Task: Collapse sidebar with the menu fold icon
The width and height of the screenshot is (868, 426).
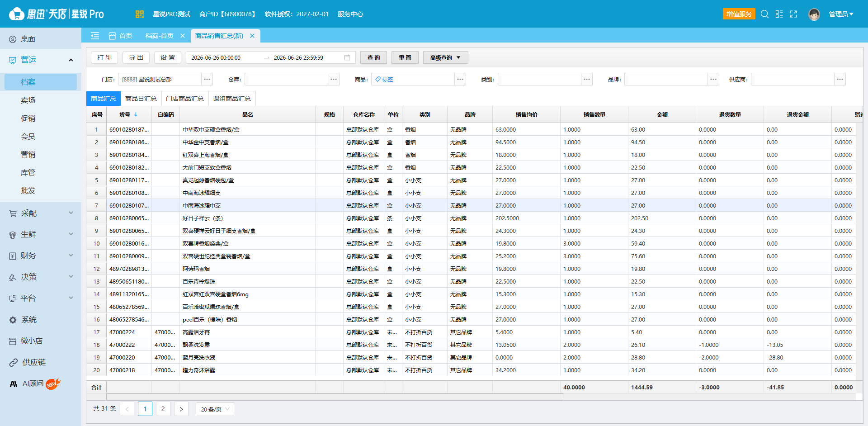Action: coord(95,36)
